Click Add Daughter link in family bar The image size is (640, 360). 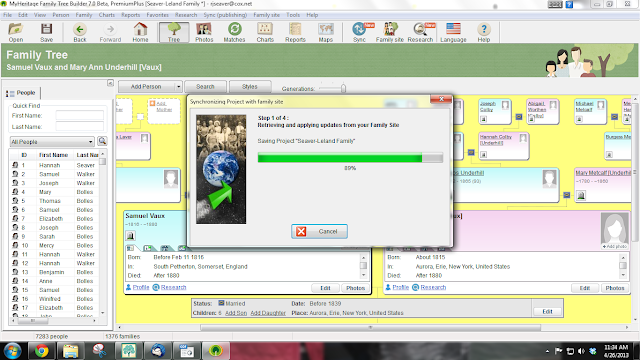pos(268,313)
